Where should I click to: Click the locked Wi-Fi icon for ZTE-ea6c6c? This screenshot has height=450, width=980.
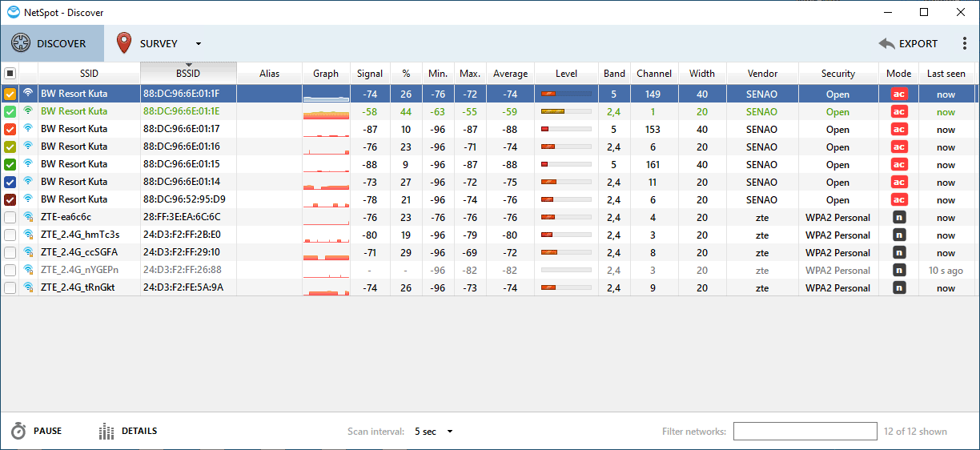(28, 217)
